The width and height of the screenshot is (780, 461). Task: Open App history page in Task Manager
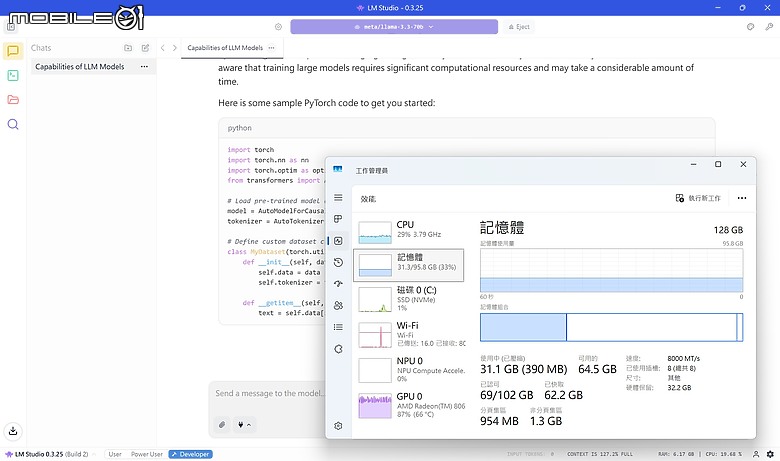click(x=338, y=262)
